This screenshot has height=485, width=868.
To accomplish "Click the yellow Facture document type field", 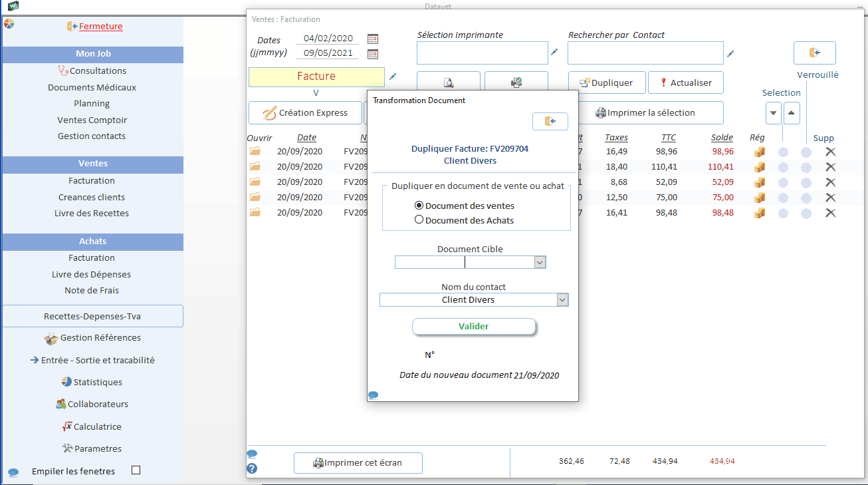I will click(316, 77).
